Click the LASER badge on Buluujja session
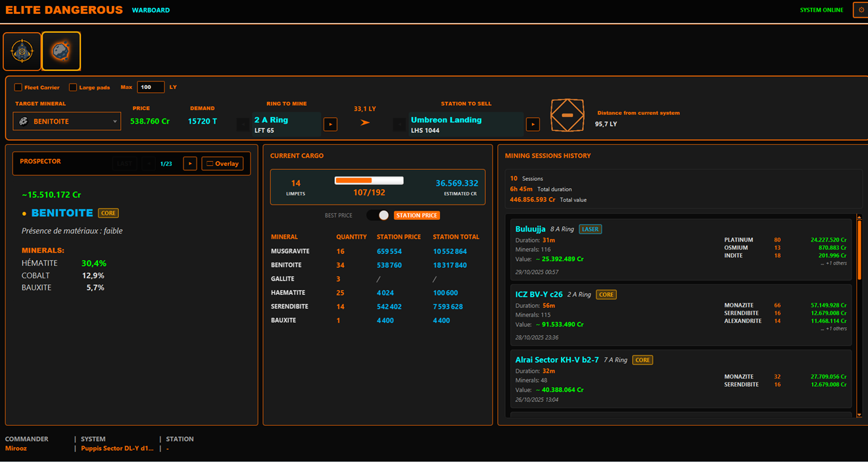Image resolution: width=868 pixels, height=462 pixels. pyautogui.click(x=591, y=229)
